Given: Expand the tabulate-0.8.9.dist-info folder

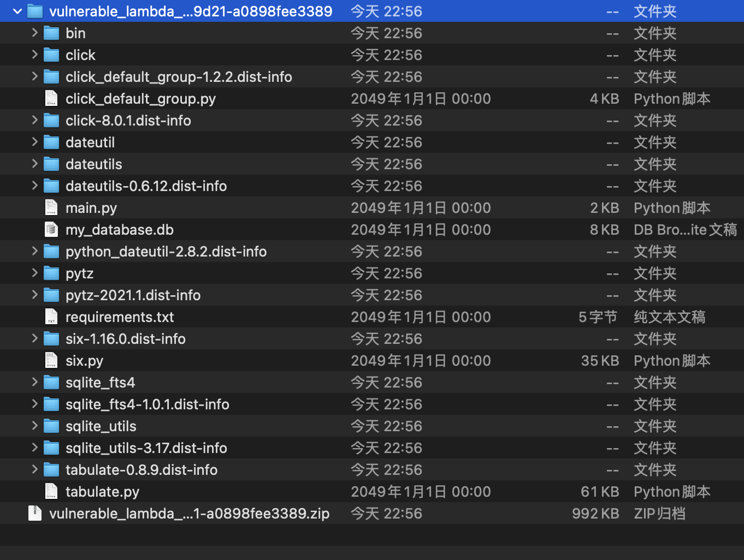Looking at the screenshot, I should [x=34, y=469].
